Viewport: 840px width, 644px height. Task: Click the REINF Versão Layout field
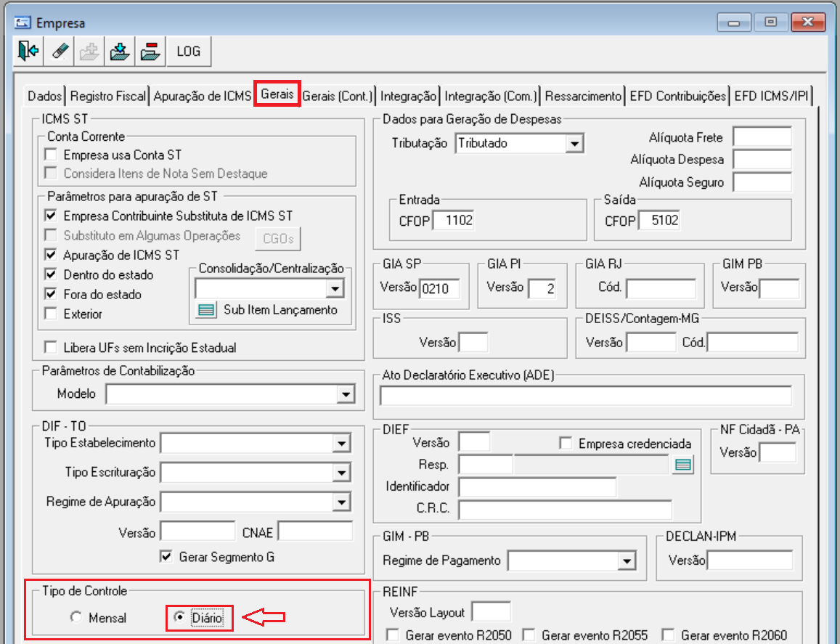(492, 612)
